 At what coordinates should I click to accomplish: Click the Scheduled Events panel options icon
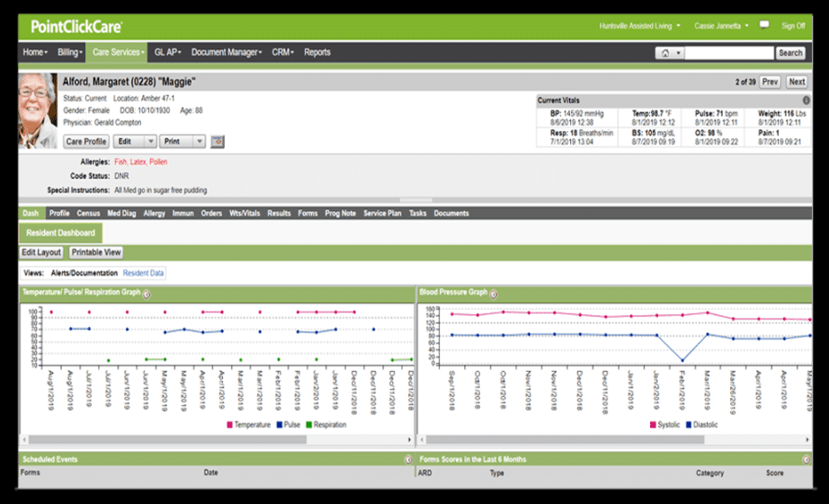click(x=408, y=460)
